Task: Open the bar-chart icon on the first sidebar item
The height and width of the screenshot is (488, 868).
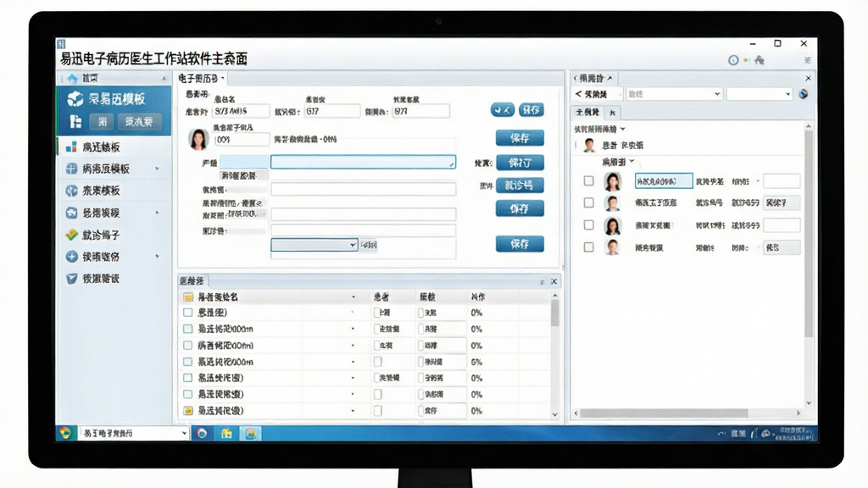Action: pyautogui.click(x=71, y=147)
